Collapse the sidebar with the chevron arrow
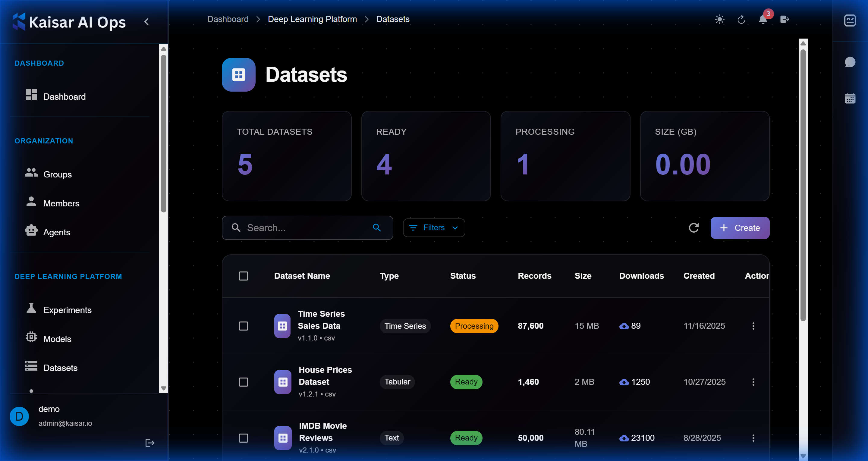This screenshot has height=461, width=868. (x=146, y=21)
